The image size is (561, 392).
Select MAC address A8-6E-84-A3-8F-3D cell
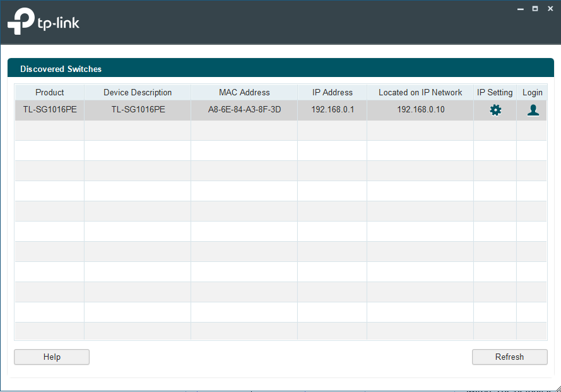pyautogui.click(x=244, y=110)
